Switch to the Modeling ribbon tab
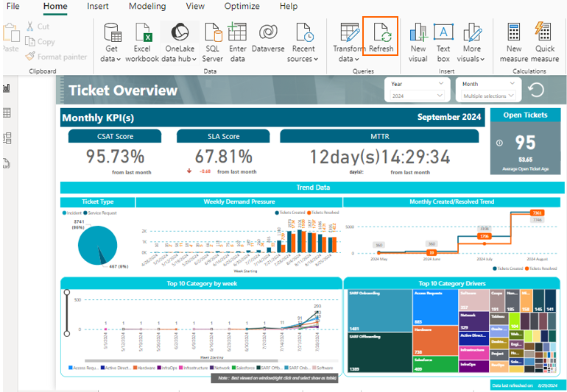This screenshot has width=567, height=392. (147, 7)
